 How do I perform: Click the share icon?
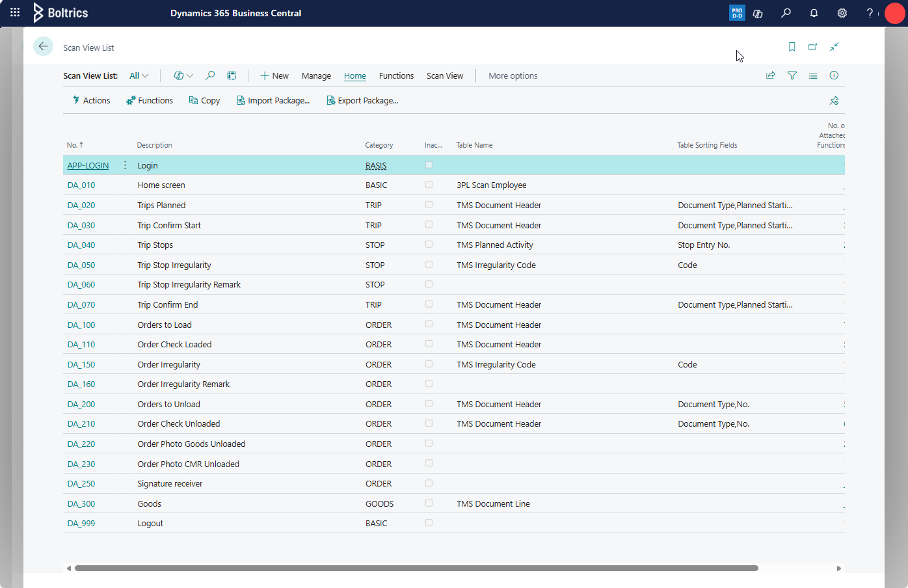click(x=771, y=75)
